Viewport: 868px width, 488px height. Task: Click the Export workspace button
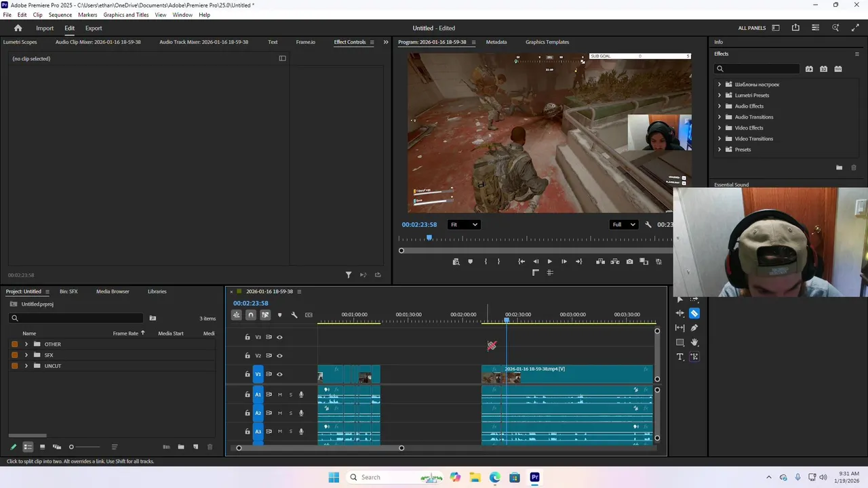click(x=94, y=28)
